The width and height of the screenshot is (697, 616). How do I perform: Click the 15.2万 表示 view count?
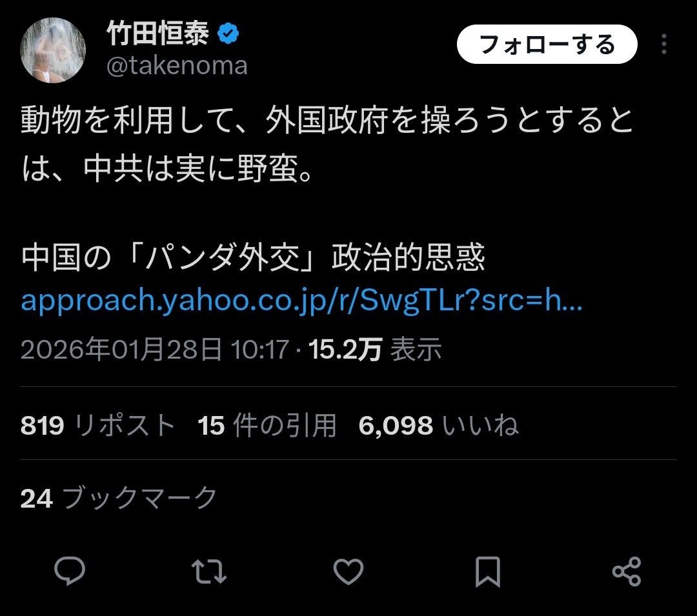click(x=375, y=350)
